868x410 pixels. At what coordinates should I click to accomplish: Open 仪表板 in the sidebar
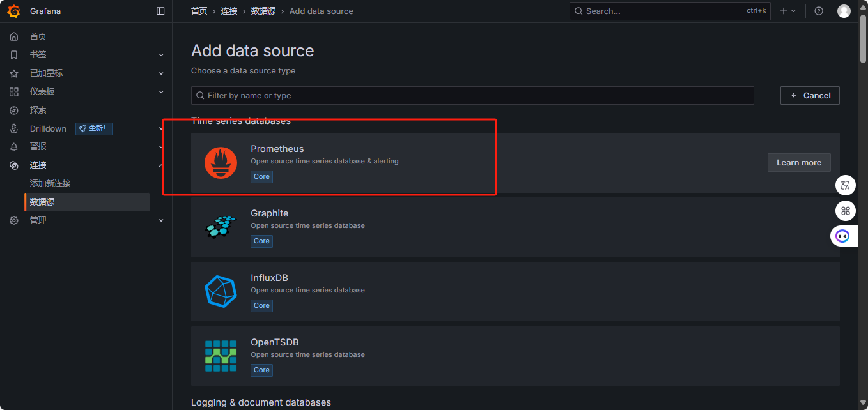tap(42, 92)
